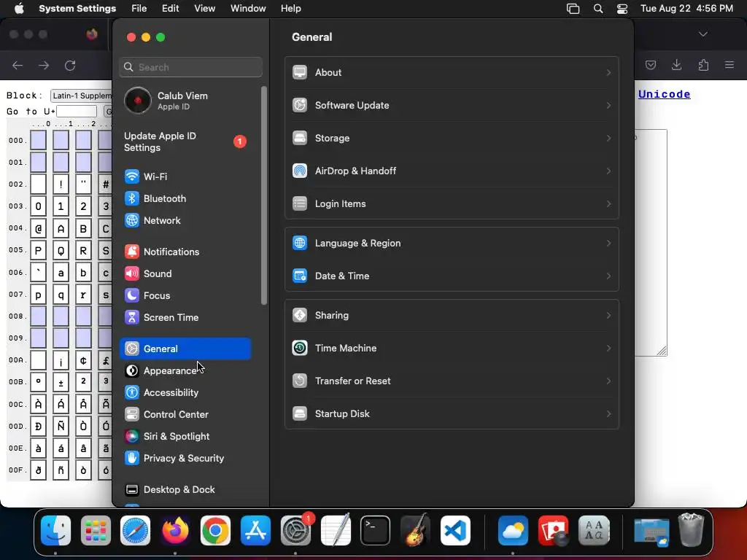Click the Language & Region globe icon
The width and height of the screenshot is (747, 560).
pos(300,244)
